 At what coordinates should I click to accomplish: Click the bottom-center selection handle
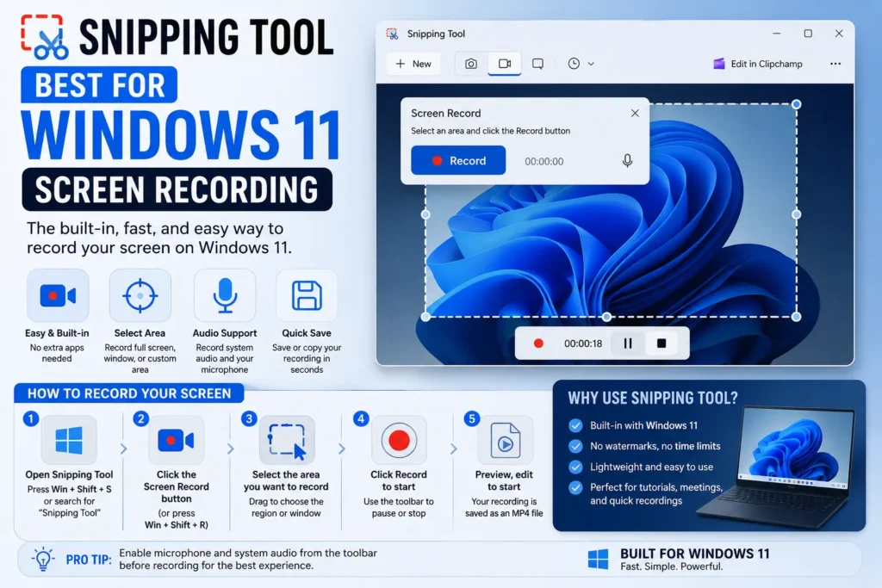[x=606, y=317]
